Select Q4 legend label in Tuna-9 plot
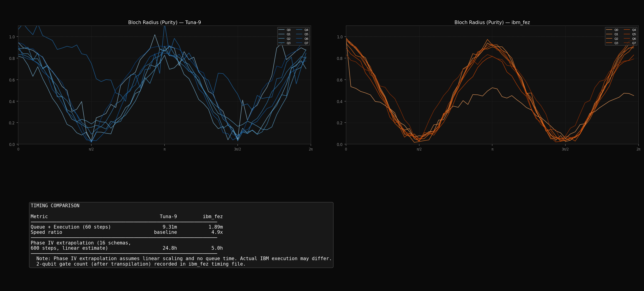644x291 pixels. [x=306, y=30]
